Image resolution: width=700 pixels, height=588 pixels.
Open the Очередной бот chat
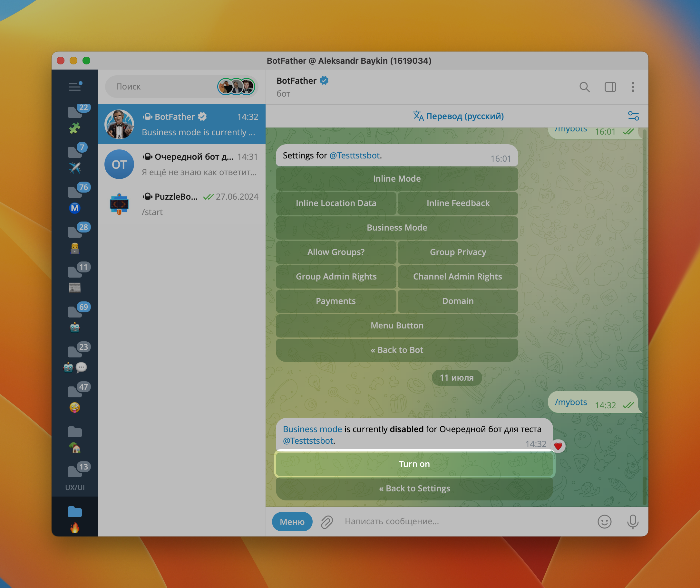(182, 164)
